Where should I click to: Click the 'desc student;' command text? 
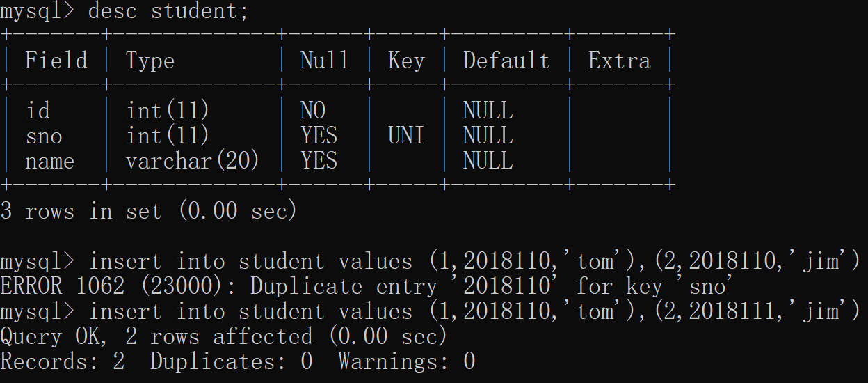click(168, 11)
